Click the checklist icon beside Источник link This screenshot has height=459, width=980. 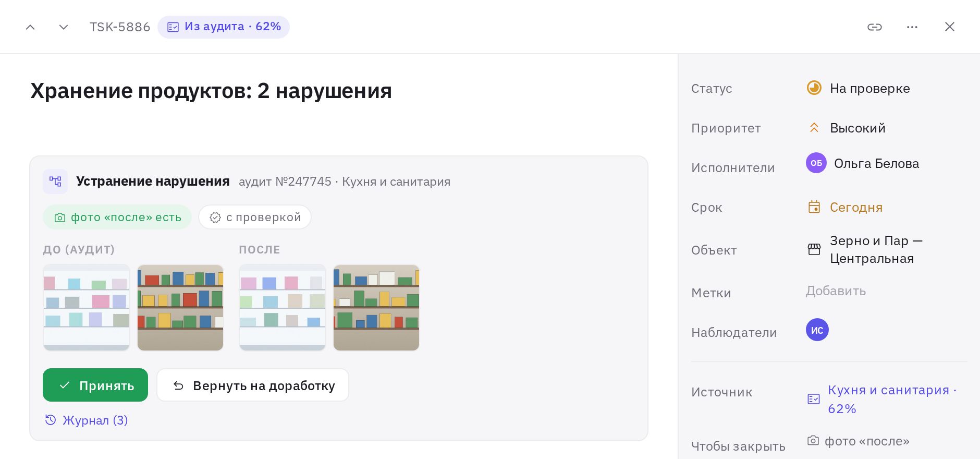814,399
